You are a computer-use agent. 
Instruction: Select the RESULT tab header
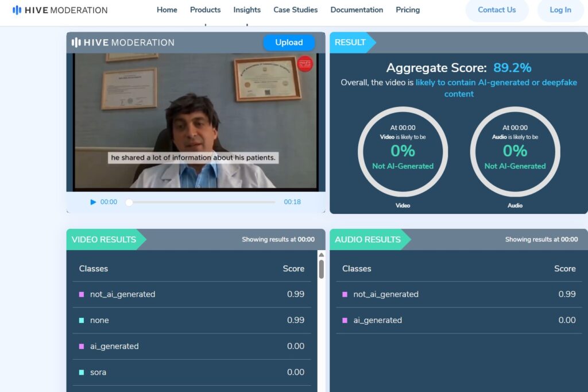pyautogui.click(x=353, y=43)
